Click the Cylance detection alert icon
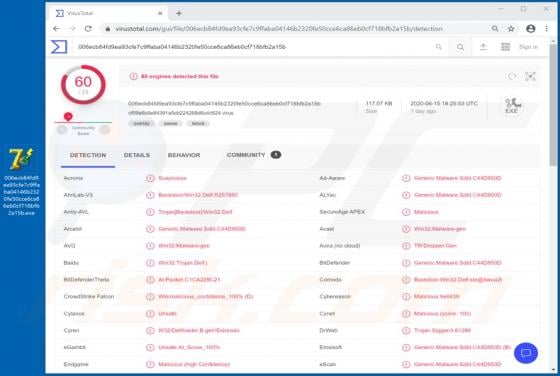560x376 pixels. click(150, 314)
